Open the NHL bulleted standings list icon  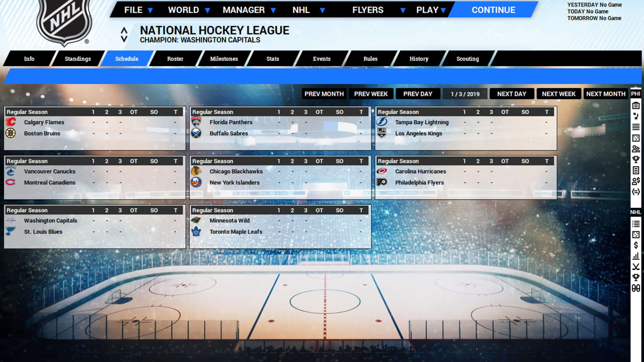[x=636, y=224]
